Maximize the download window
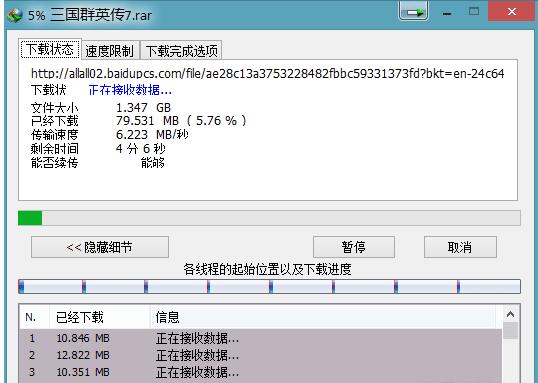 click(474, 11)
